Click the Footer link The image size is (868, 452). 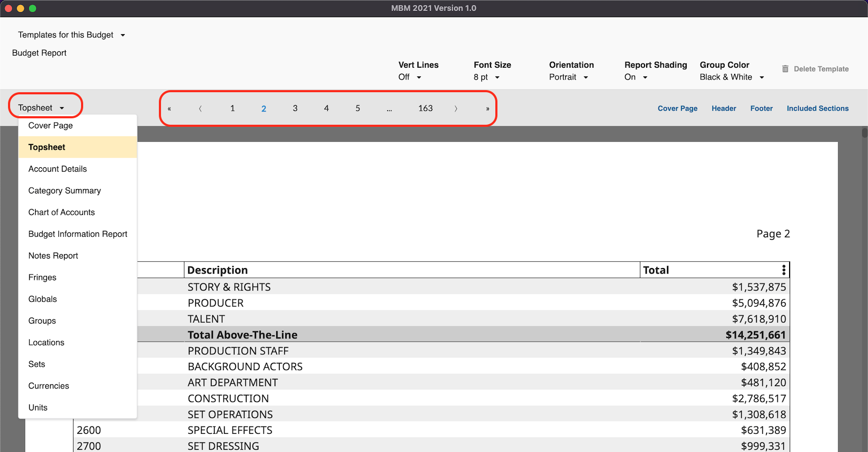click(761, 109)
